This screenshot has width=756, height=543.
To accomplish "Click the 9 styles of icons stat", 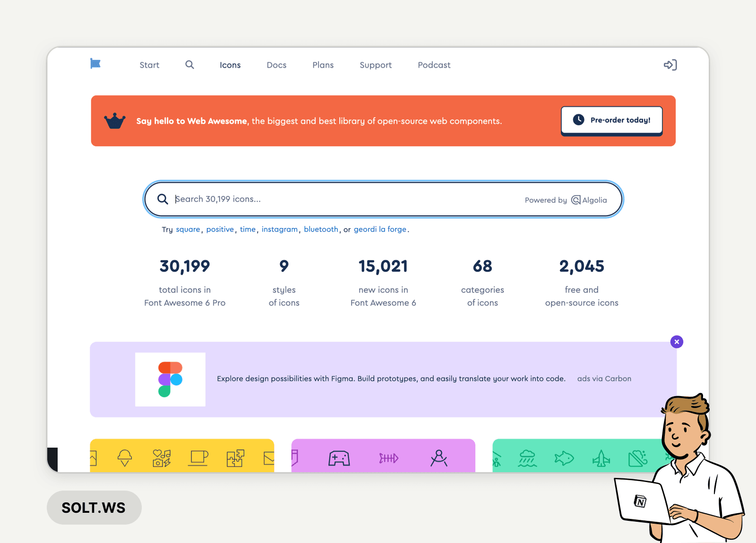I will (284, 283).
